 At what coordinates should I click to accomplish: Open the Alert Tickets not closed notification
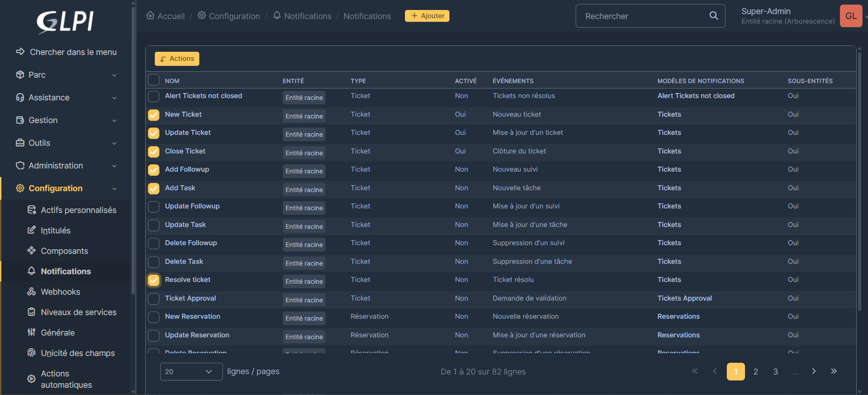pos(203,96)
